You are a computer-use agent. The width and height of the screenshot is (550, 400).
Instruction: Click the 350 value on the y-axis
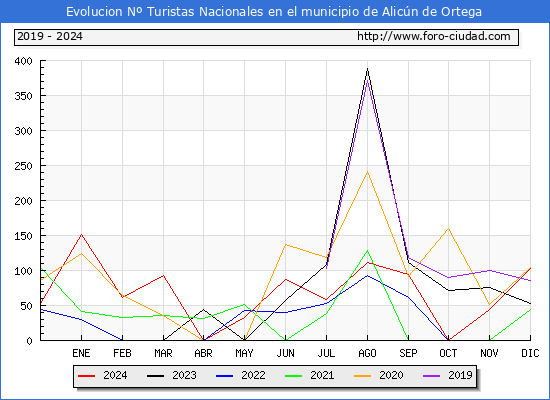[24, 96]
